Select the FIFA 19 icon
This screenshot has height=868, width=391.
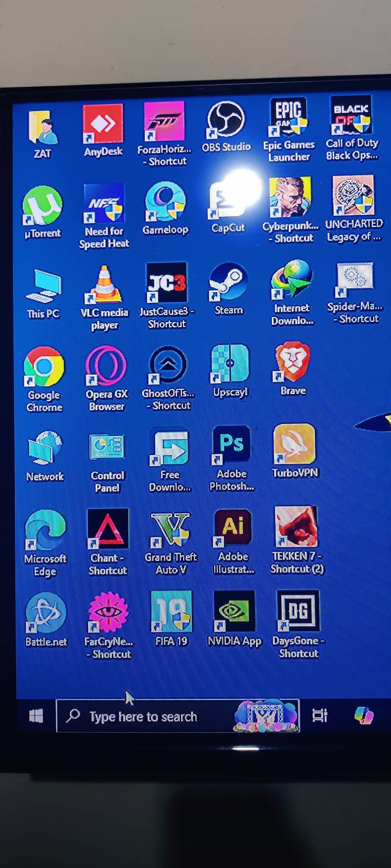pos(172,611)
